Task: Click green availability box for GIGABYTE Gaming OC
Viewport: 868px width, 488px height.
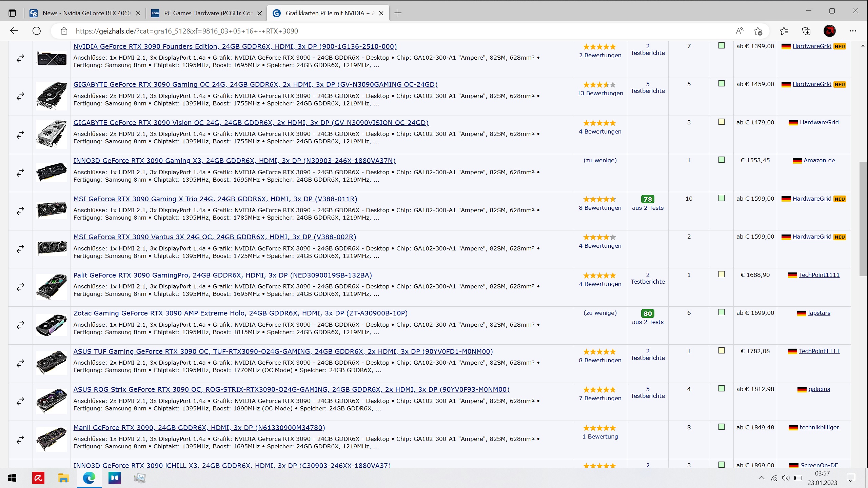Action: click(722, 84)
